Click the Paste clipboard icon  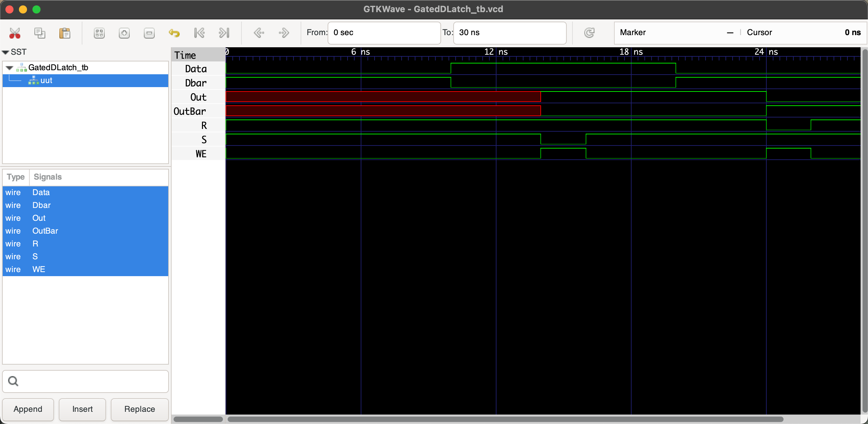[65, 33]
